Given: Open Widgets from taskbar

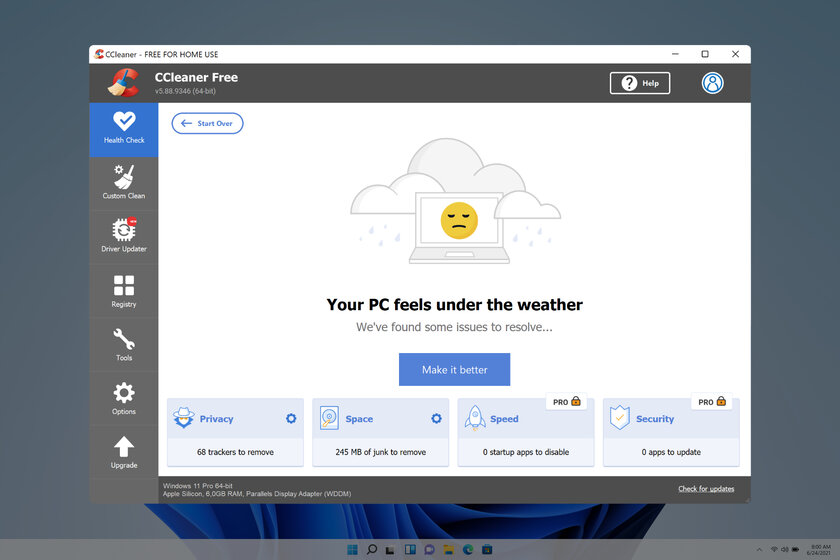Looking at the screenshot, I should click(410, 549).
